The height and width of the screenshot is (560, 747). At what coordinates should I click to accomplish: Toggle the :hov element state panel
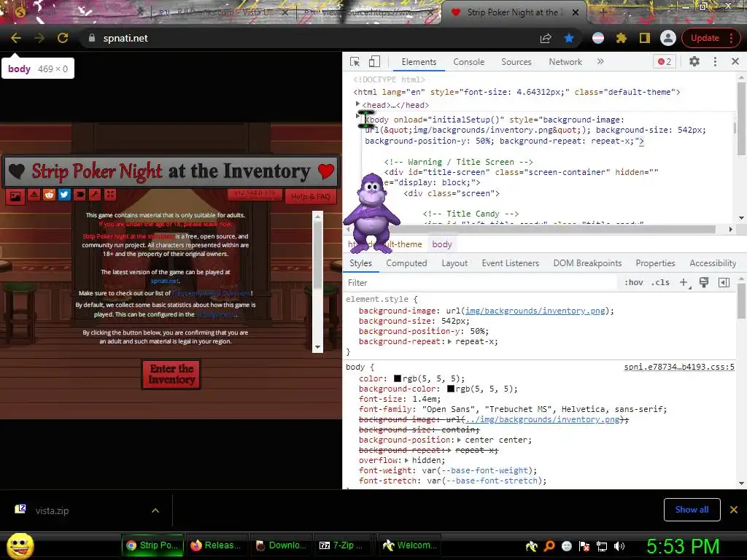(634, 282)
